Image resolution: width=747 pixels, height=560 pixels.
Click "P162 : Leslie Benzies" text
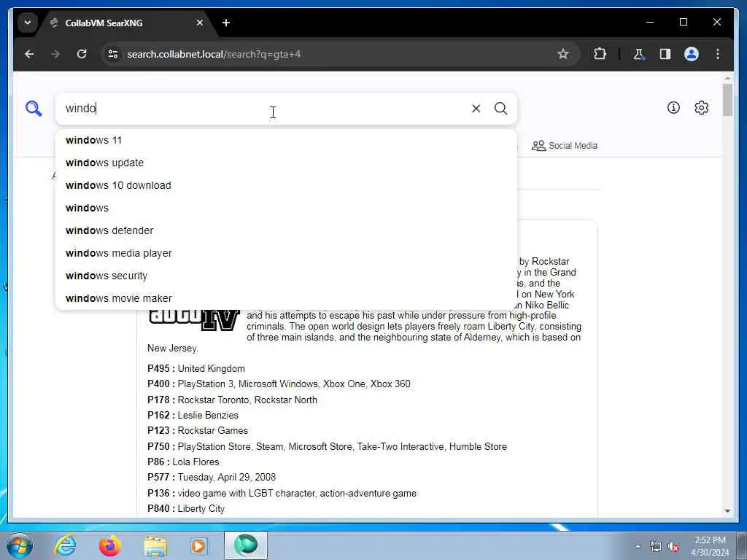(x=193, y=415)
